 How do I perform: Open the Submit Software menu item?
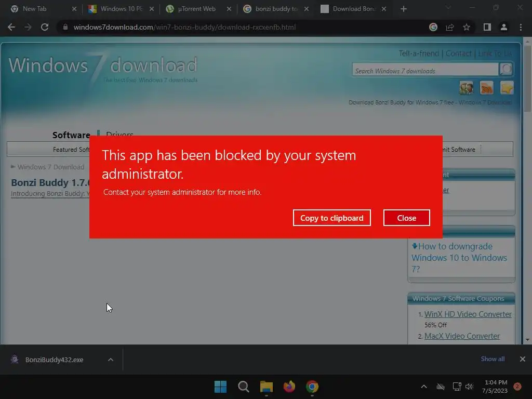[459, 150]
